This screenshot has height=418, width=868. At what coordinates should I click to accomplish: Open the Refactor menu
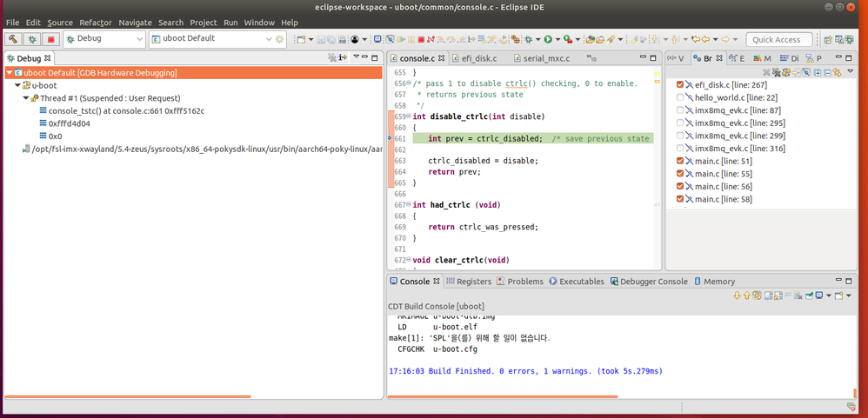click(95, 23)
